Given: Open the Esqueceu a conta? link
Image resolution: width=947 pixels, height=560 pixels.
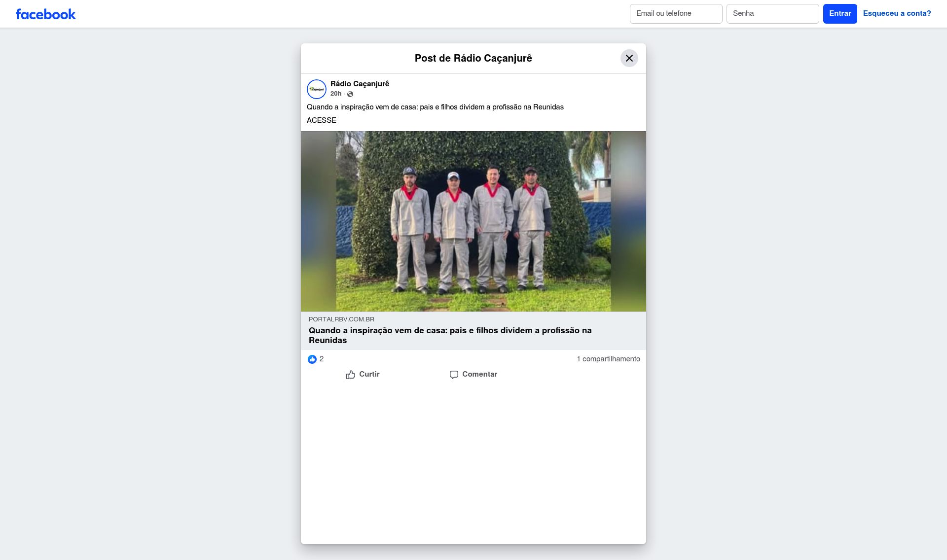Looking at the screenshot, I should click(897, 13).
